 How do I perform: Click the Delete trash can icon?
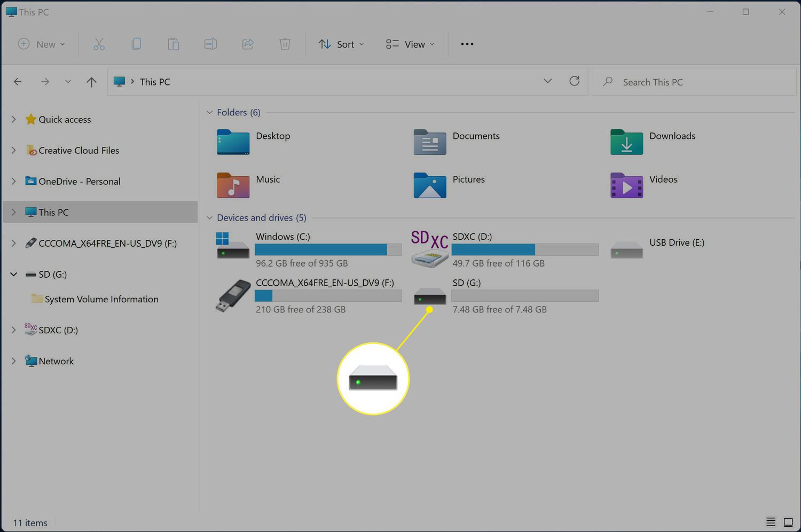point(285,44)
